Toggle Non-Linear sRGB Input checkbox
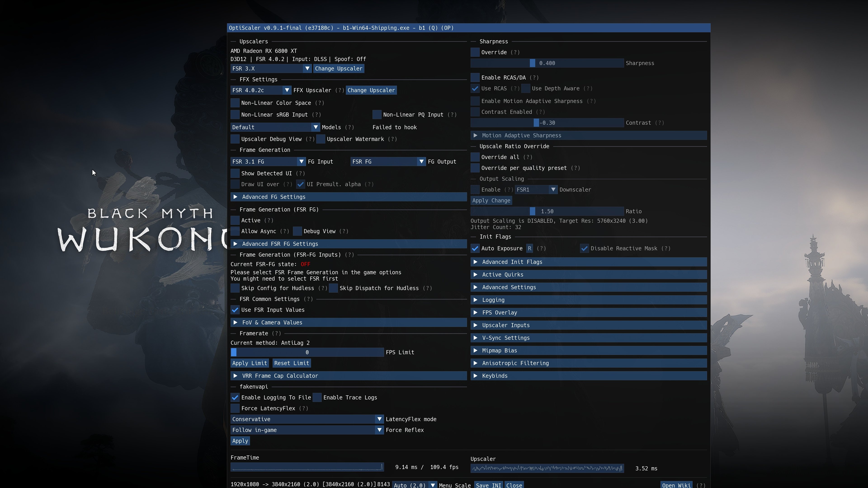The height and width of the screenshot is (488, 868). 235,115
